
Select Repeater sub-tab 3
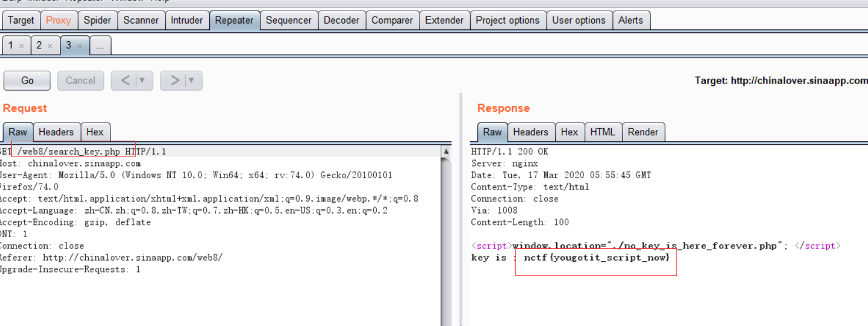(68, 45)
